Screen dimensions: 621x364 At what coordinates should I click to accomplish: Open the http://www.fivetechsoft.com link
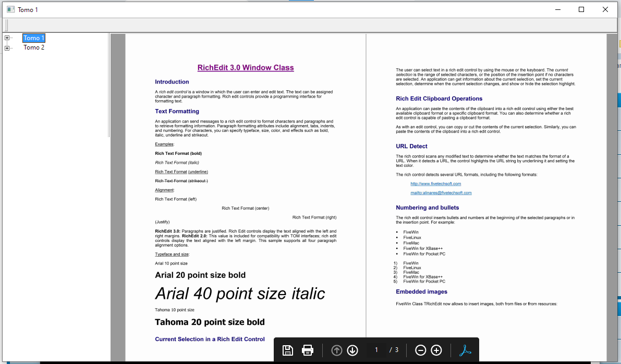(x=436, y=184)
